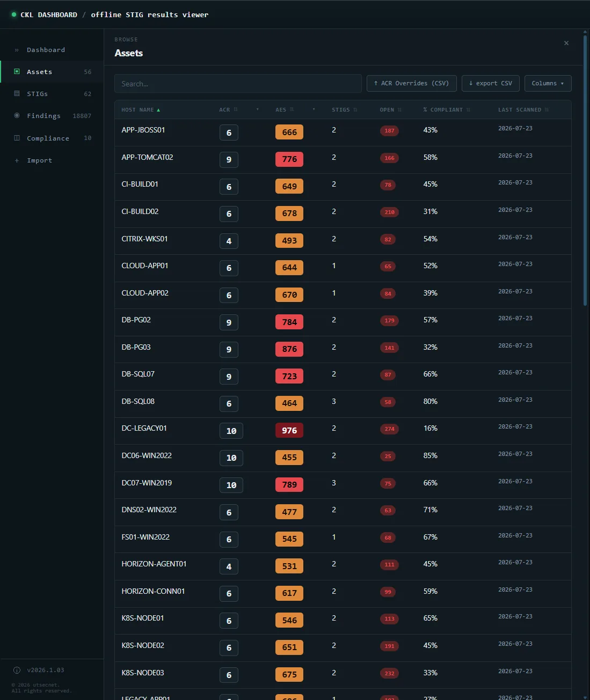Click AES score 976 for DC-LEGACY01

click(x=289, y=430)
